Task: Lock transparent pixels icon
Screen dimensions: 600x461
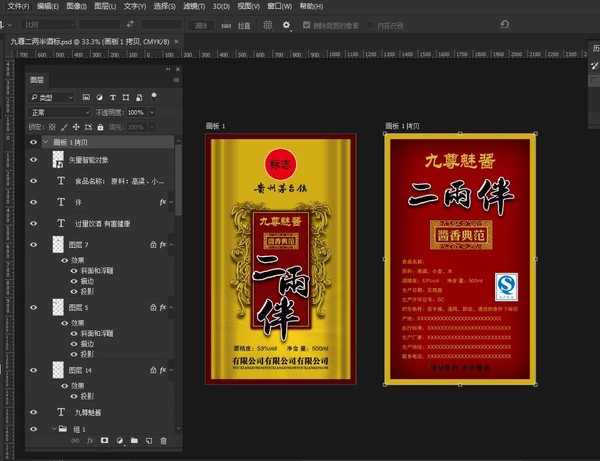Action: click(52, 127)
